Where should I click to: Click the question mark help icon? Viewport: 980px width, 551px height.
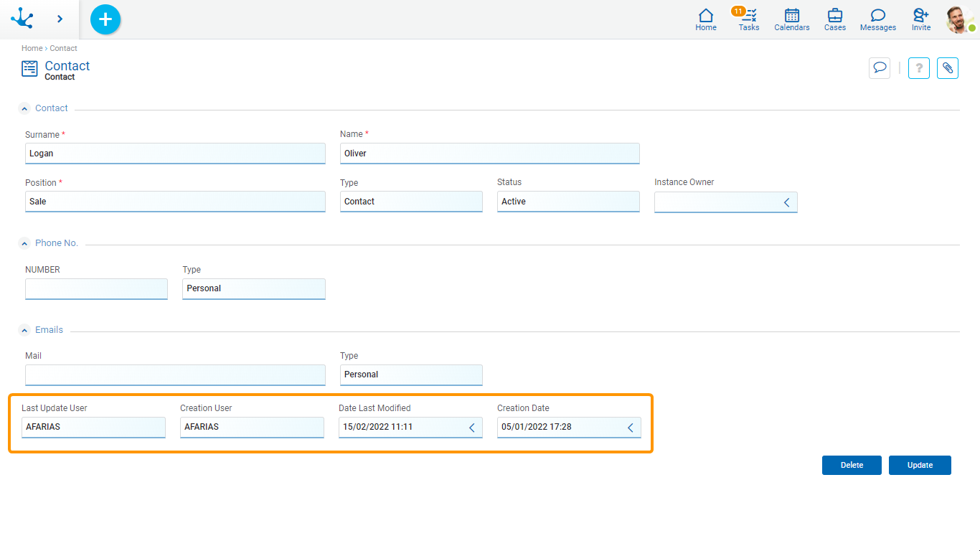[919, 68]
